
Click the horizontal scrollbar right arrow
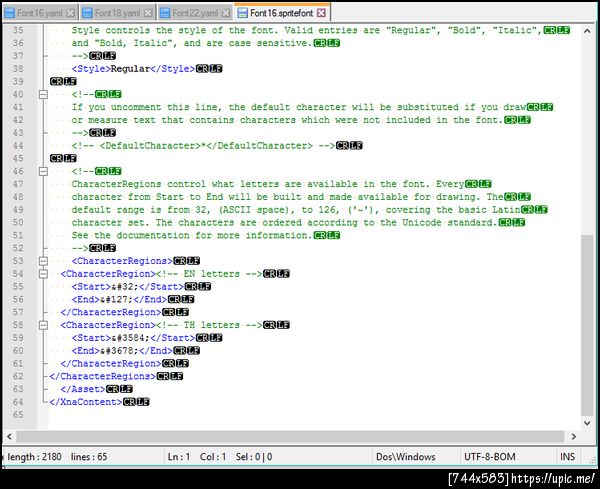574,436
